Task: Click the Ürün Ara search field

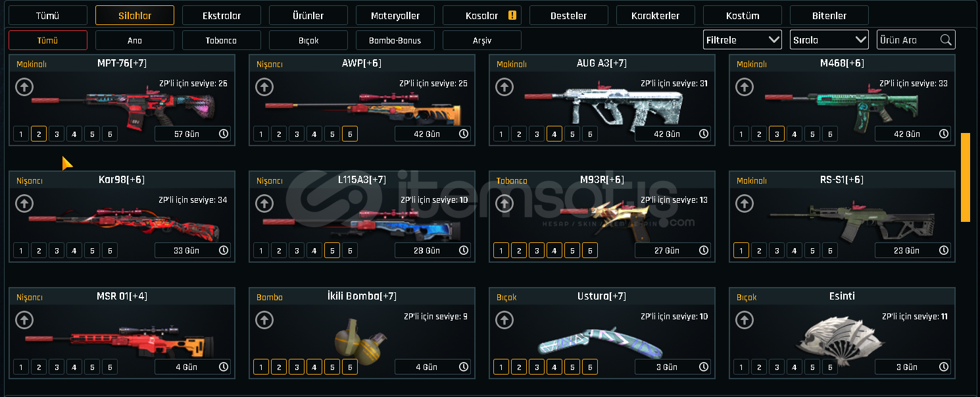Action: (x=916, y=40)
